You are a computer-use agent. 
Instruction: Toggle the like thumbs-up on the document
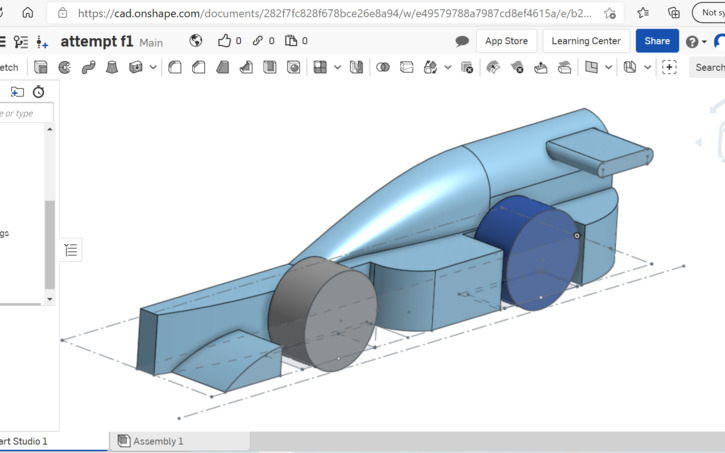[x=224, y=41]
